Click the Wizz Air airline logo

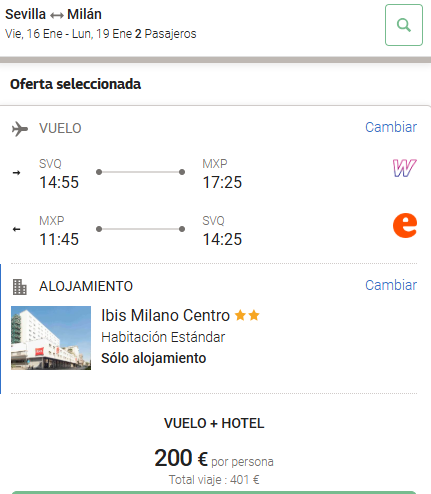tap(404, 168)
